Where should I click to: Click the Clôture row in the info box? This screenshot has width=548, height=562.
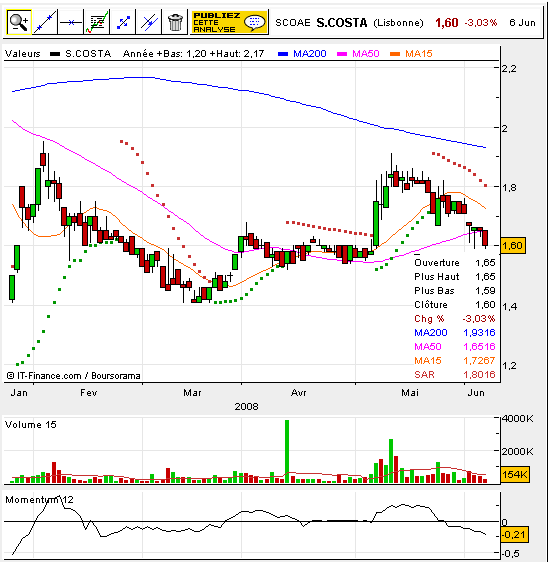point(454,305)
